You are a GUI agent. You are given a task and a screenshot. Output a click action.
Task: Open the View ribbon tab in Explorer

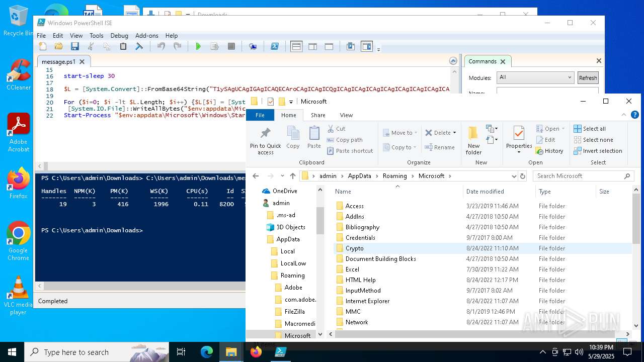click(346, 115)
